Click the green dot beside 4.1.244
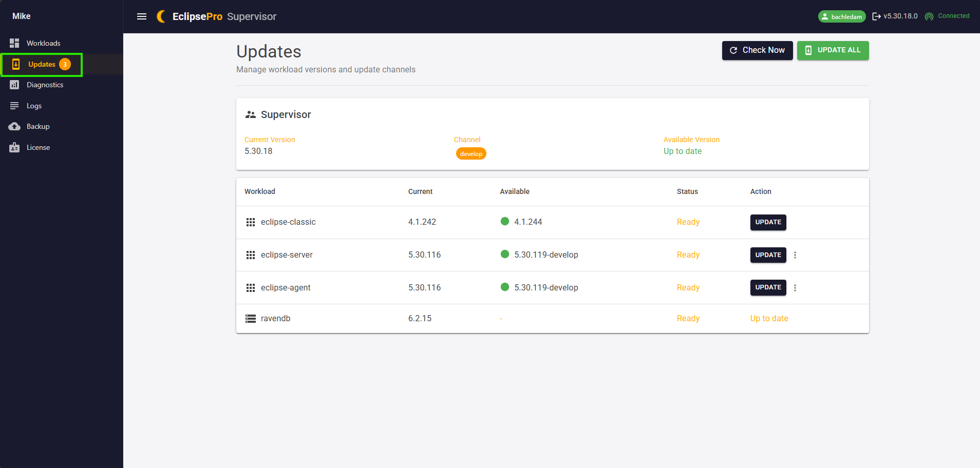The height and width of the screenshot is (468, 980). click(505, 221)
